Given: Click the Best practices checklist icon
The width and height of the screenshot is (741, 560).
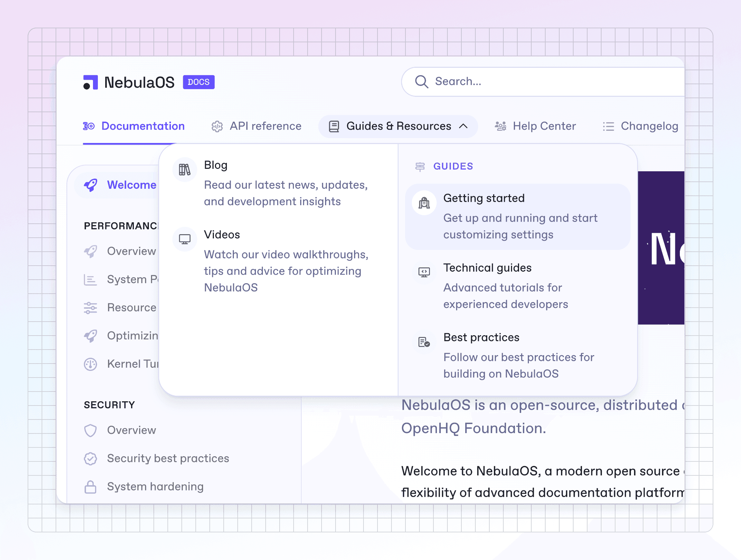Looking at the screenshot, I should 424,342.
